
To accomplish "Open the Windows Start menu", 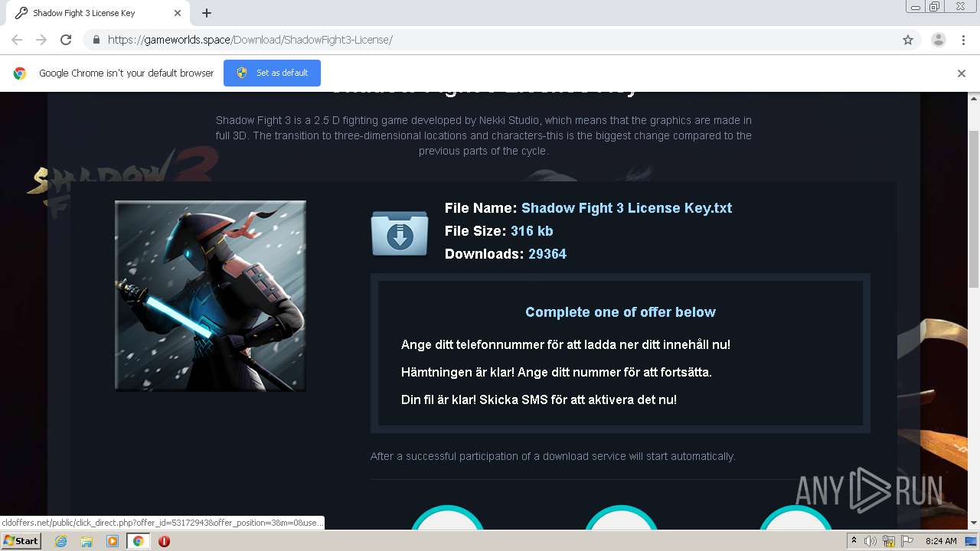I will click(x=21, y=540).
